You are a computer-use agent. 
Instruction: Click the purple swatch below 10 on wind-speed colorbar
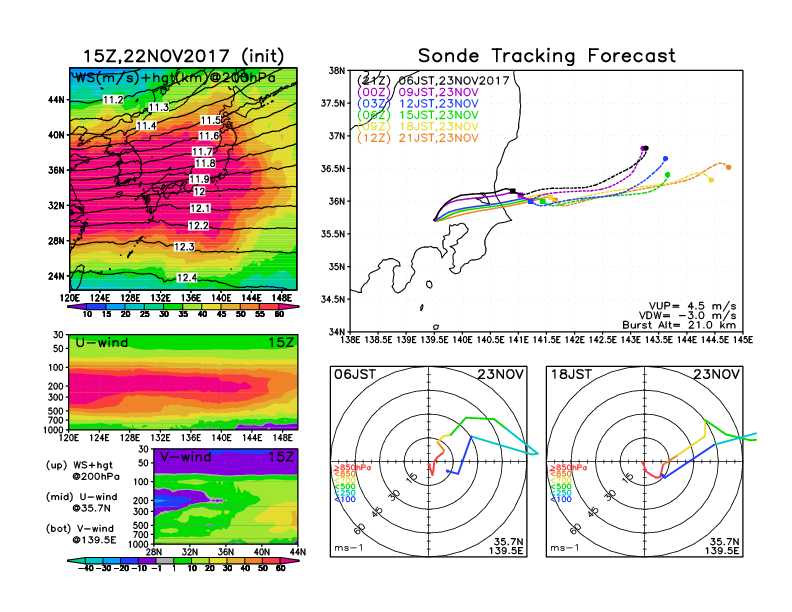(75, 307)
